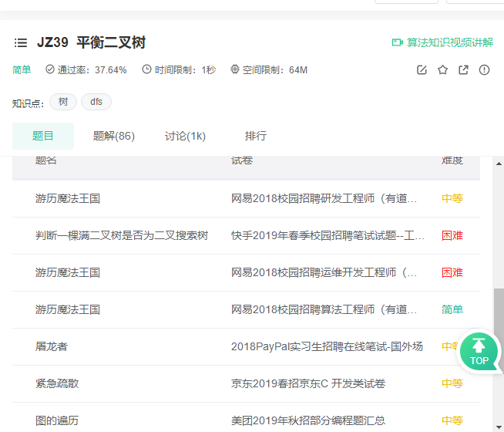Open the 紧急疏散 problem

57,383
